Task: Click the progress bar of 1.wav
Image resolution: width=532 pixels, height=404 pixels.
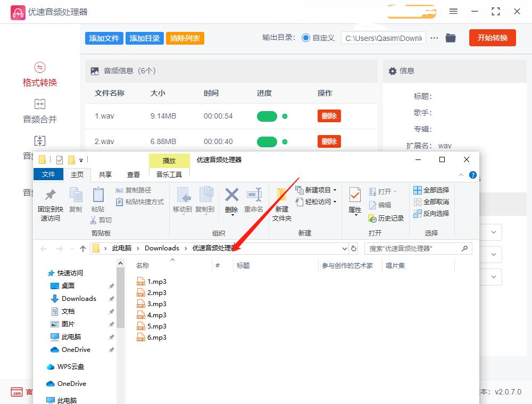Action: 268,115
